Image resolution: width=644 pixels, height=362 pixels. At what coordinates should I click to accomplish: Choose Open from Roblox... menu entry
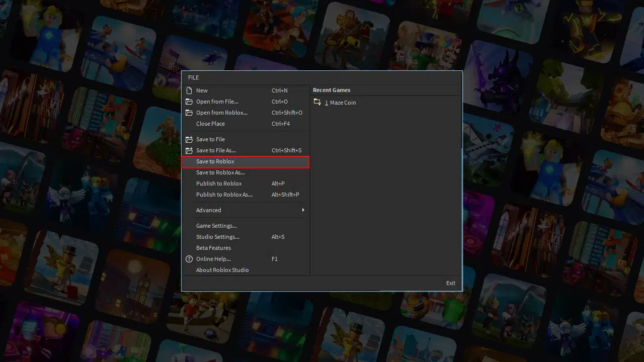click(246, 113)
